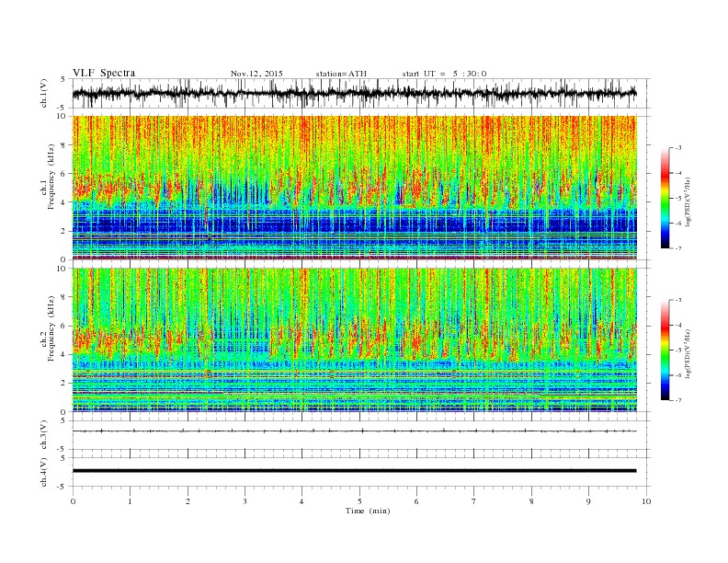This screenshot has width=728, height=563.
Task: Click the "9" tick label on the Time axis
Action: (588, 501)
